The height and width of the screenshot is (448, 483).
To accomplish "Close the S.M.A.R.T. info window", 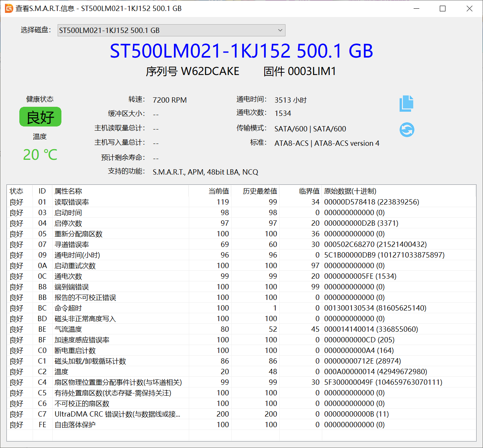I will pyautogui.click(x=469, y=8).
